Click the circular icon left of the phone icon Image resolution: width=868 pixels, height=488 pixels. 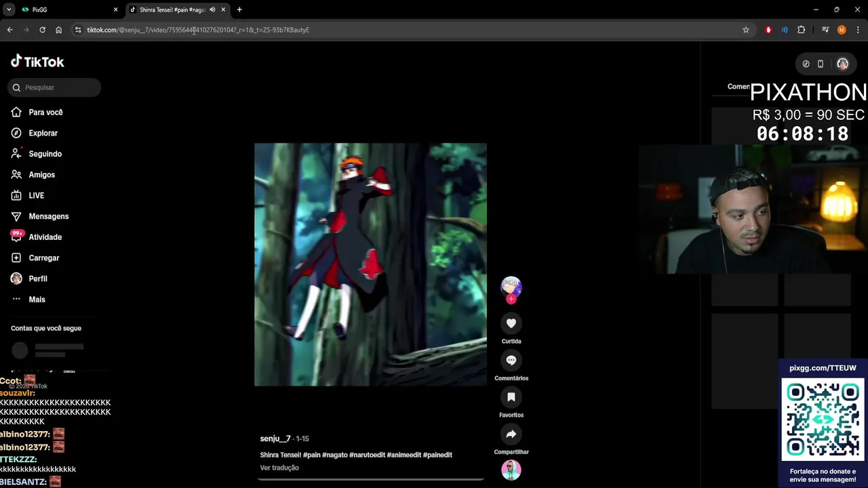(x=806, y=64)
